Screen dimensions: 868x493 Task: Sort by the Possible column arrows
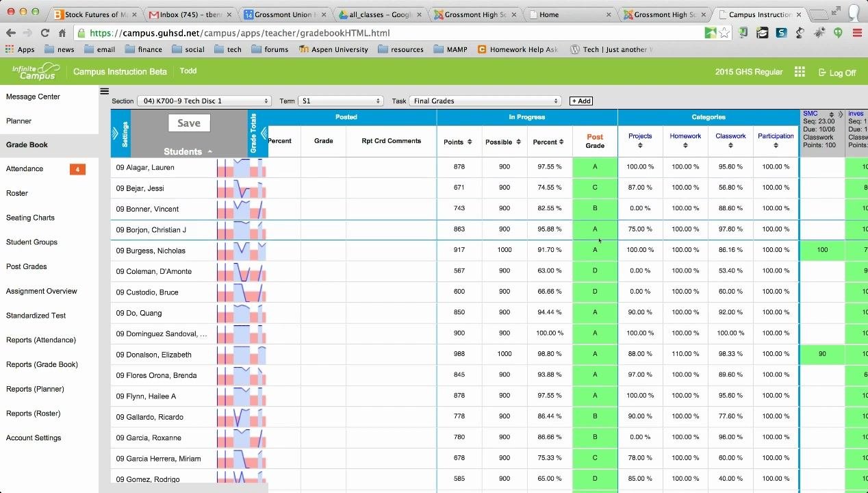[x=518, y=142]
